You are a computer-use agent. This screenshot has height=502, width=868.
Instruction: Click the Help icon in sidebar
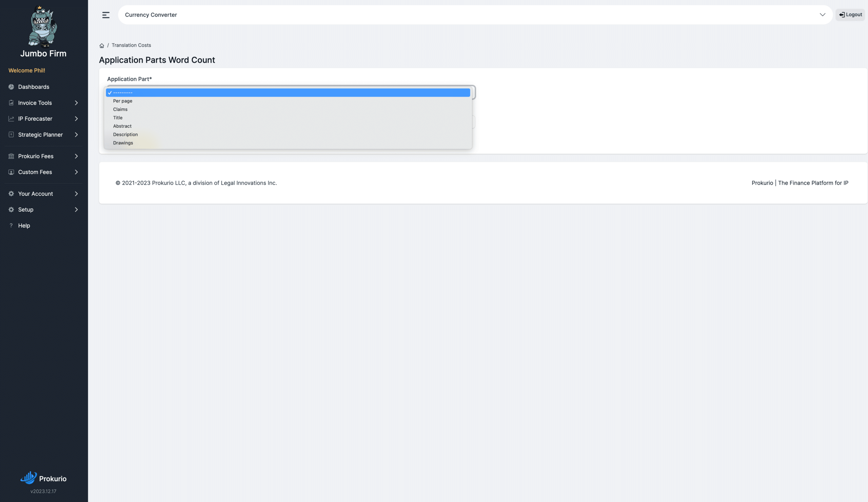11,226
